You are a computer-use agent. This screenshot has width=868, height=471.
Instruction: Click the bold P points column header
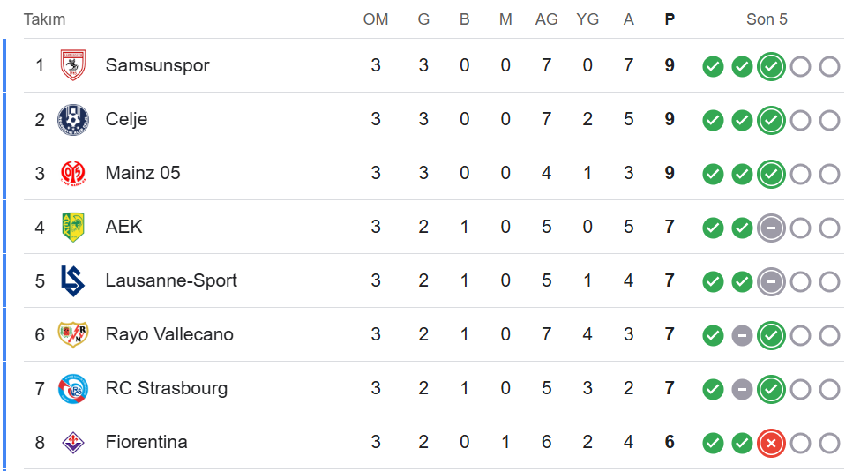point(670,19)
